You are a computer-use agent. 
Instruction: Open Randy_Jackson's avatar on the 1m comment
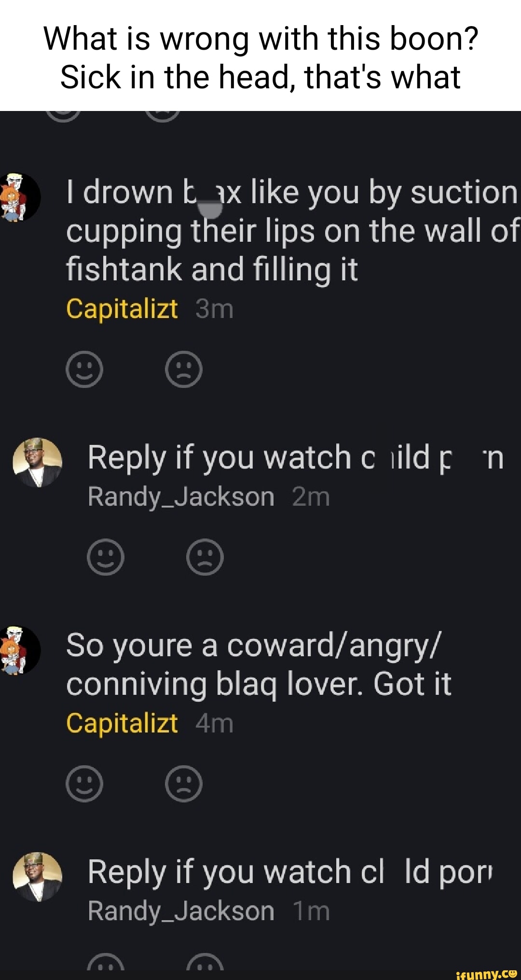38,877
